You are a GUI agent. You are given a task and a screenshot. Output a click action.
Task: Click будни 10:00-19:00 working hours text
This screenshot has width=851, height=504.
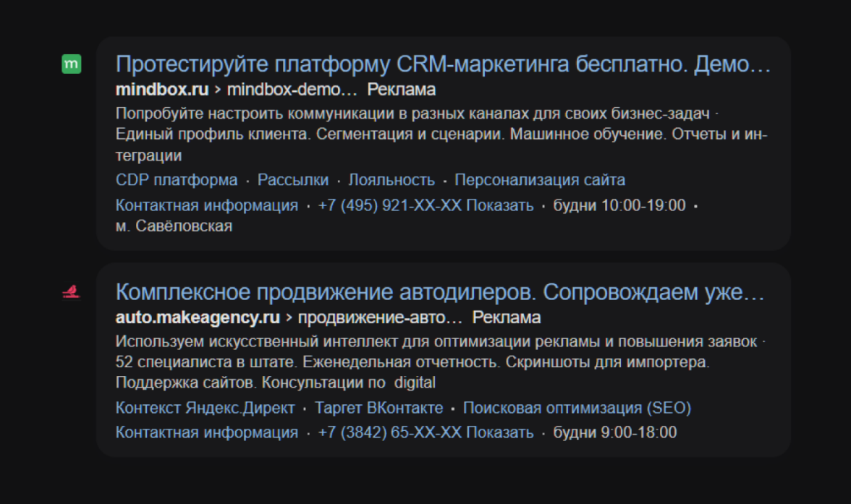[x=619, y=205]
